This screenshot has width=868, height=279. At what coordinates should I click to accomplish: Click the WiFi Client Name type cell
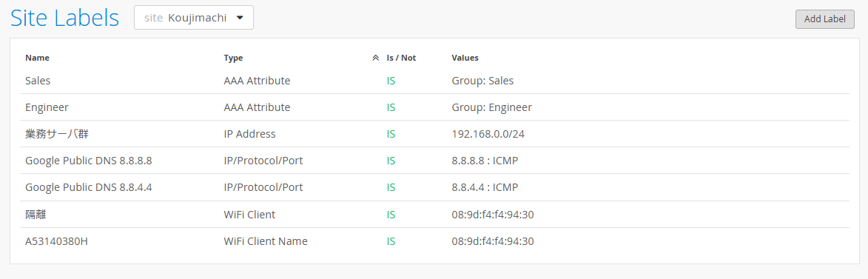click(x=266, y=241)
